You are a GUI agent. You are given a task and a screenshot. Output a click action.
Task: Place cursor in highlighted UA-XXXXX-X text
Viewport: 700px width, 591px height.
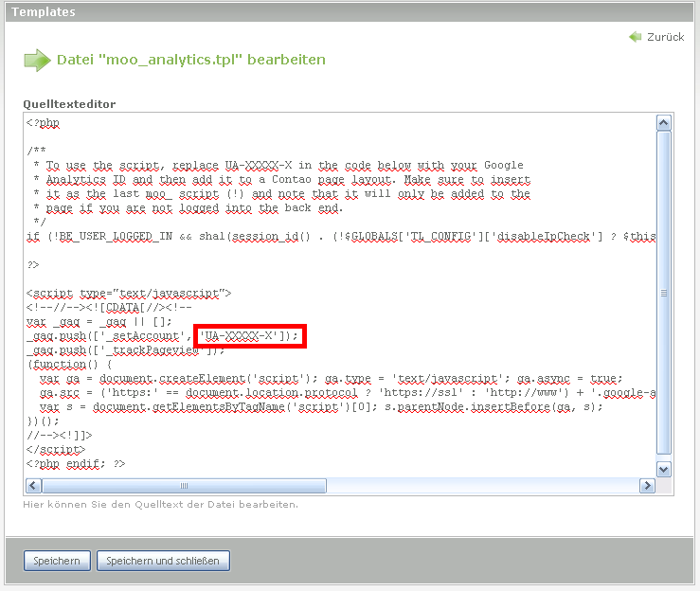[x=249, y=336]
